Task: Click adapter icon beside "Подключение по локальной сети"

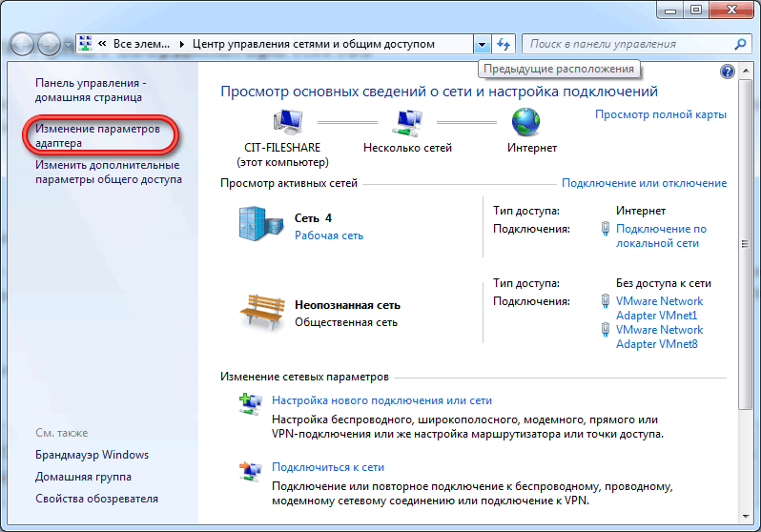Action: click(606, 229)
